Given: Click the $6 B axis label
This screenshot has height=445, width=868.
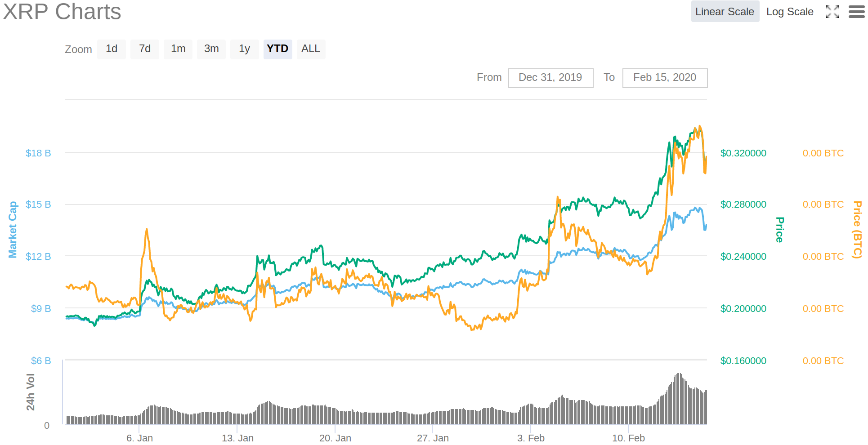Looking at the screenshot, I should click(x=41, y=361).
